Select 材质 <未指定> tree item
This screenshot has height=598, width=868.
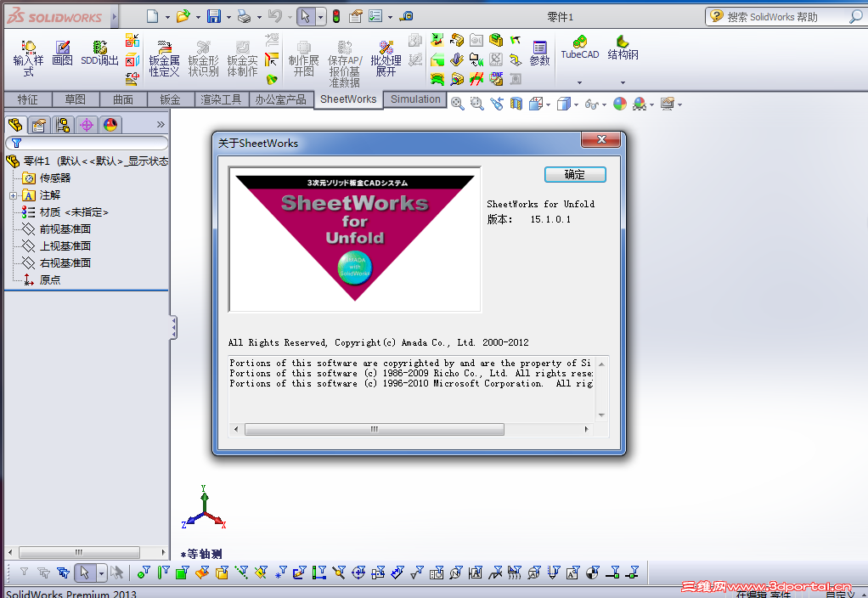coord(65,212)
